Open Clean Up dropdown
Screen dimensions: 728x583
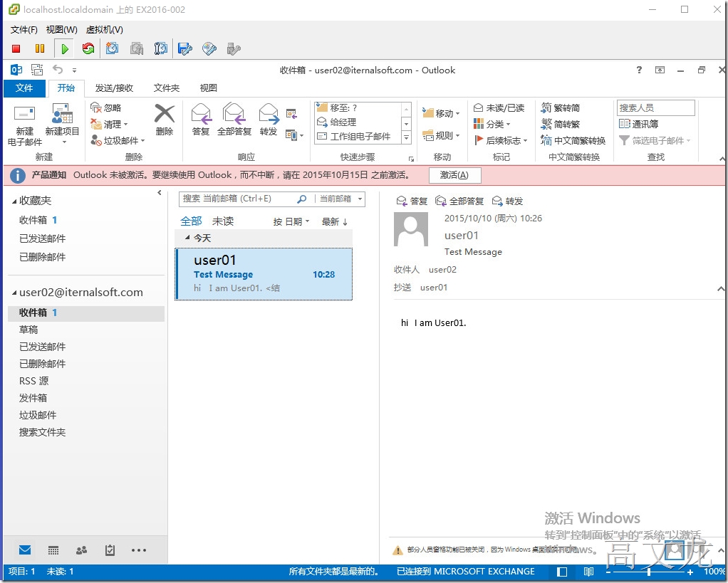click(x=110, y=124)
